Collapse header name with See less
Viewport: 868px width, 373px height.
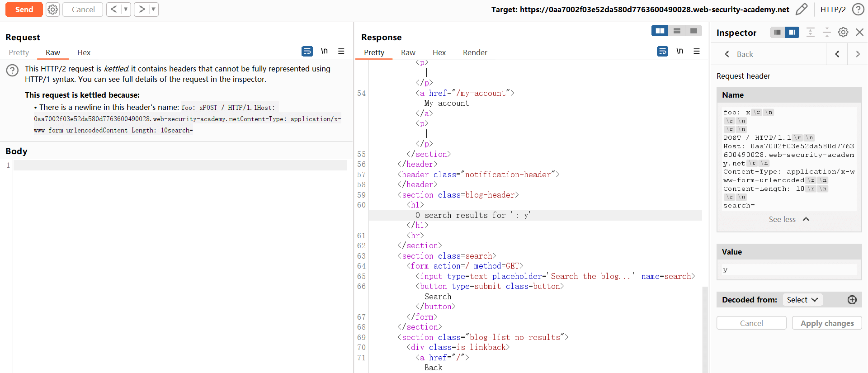[x=788, y=219]
